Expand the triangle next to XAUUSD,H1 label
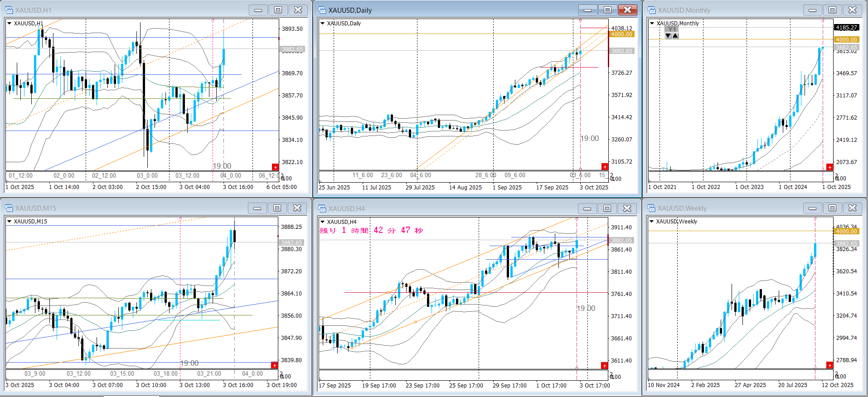 9,23
